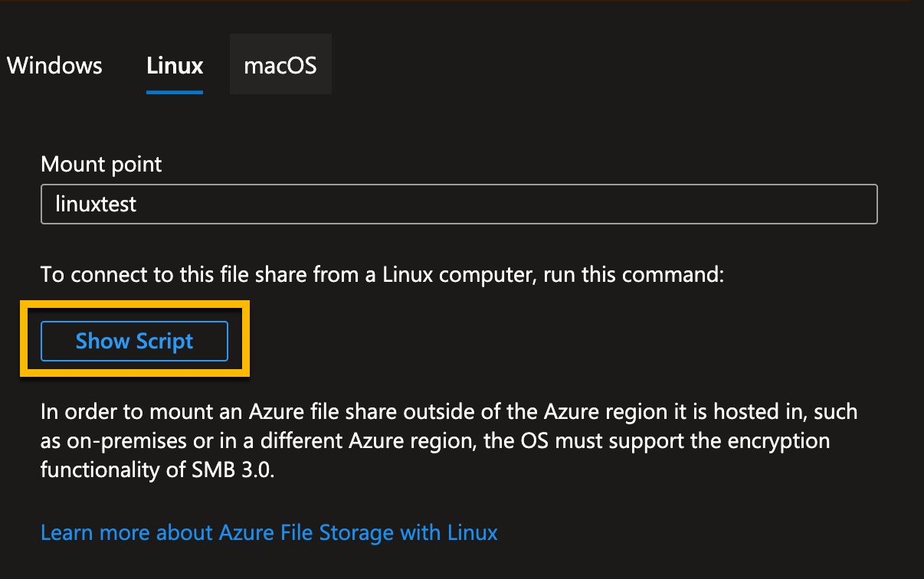This screenshot has height=579, width=924.
Task: Open the Azure File Storage with Linux documentation
Action: click(x=268, y=532)
